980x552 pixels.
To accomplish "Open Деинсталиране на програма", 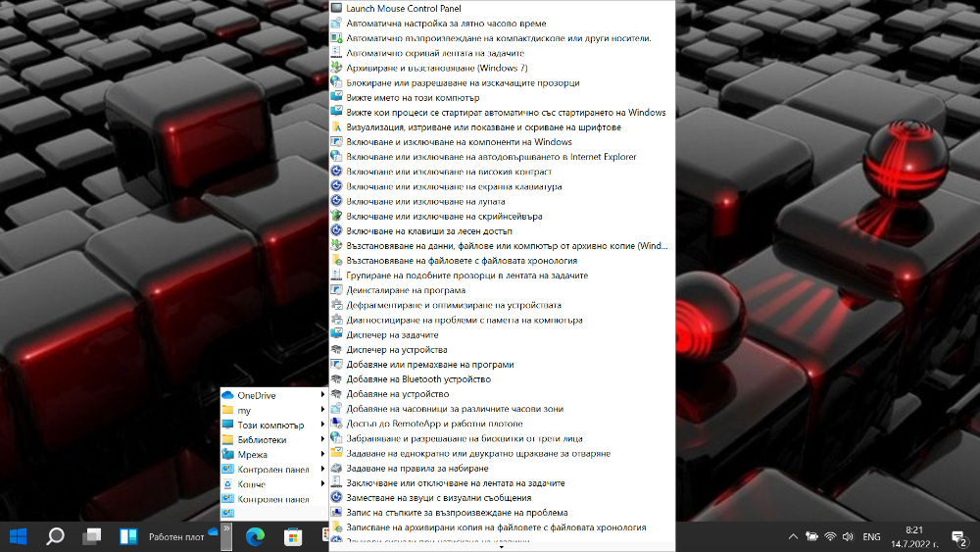I will pyautogui.click(x=503, y=290).
